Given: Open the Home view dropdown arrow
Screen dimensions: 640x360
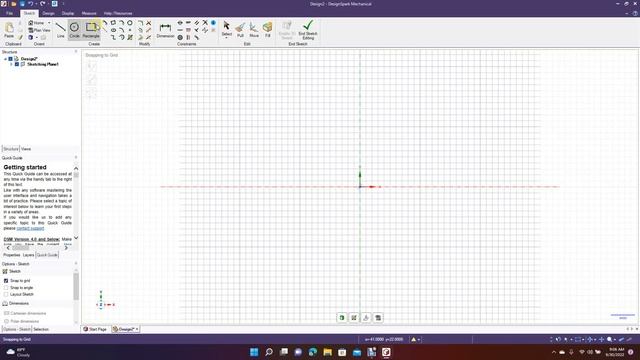Looking at the screenshot, I should click(x=49, y=23).
